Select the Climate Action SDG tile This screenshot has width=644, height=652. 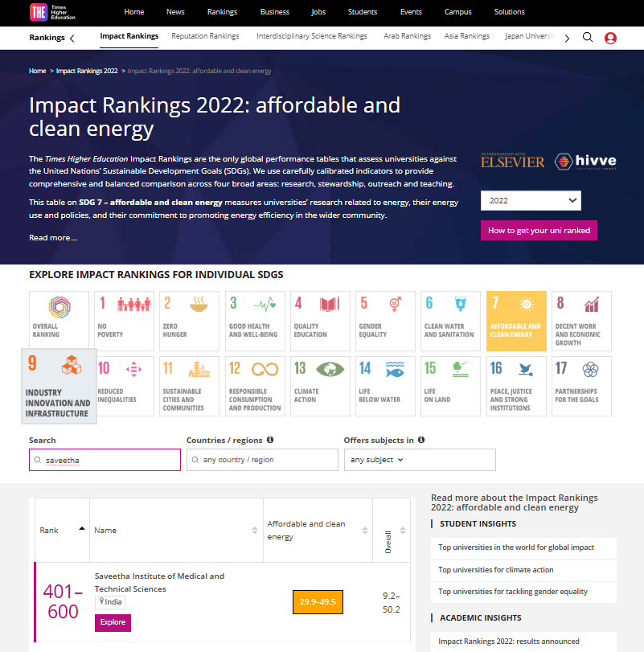pos(319,386)
